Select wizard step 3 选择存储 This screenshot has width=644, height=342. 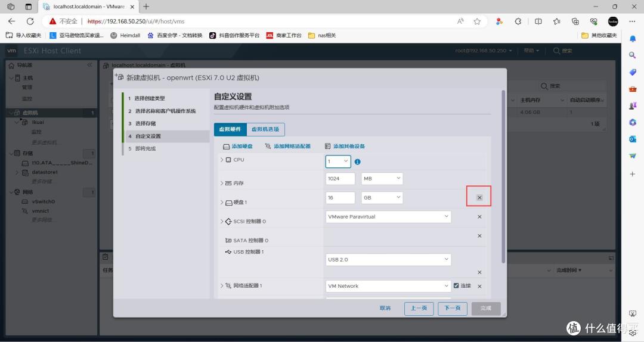coord(142,123)
